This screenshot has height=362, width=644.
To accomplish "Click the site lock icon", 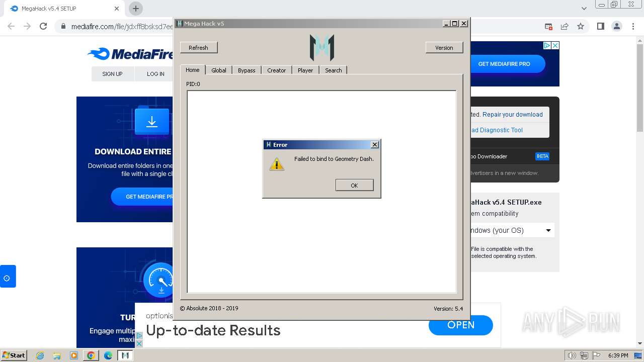I will coord(63,26).
